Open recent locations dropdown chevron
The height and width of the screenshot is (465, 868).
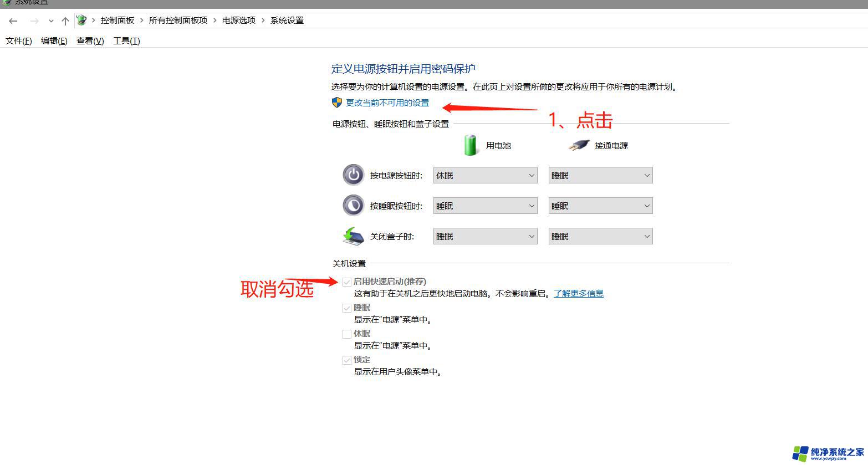point(51,21)
